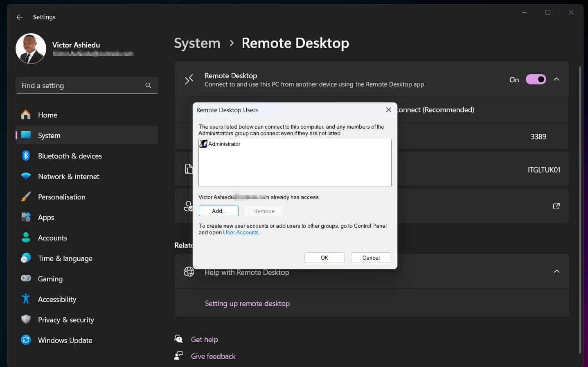Click the Gaming controller icon
Screen dimensions: 588x367
pos(26,279)
